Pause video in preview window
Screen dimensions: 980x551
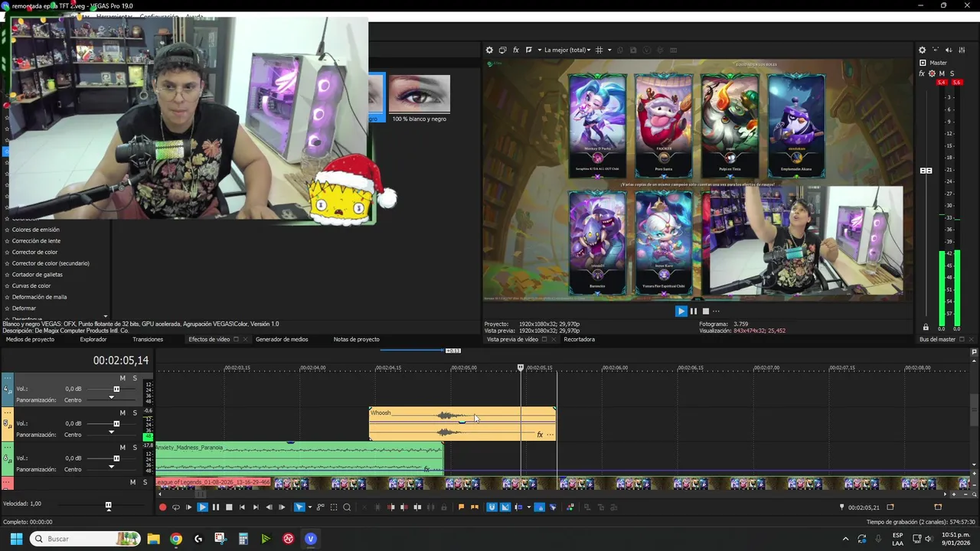coord(694,311)
